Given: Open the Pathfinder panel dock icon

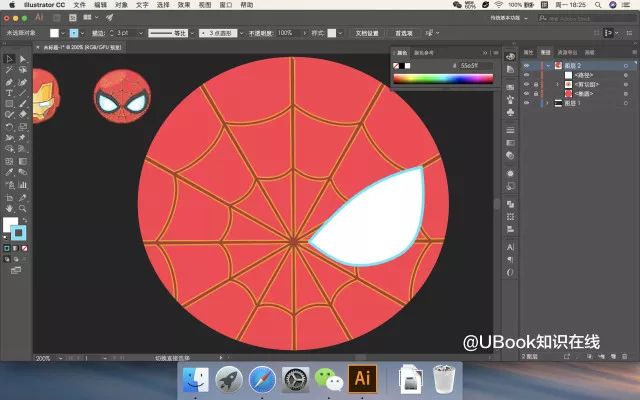Looking at the screenshot, I should (510, 204).
